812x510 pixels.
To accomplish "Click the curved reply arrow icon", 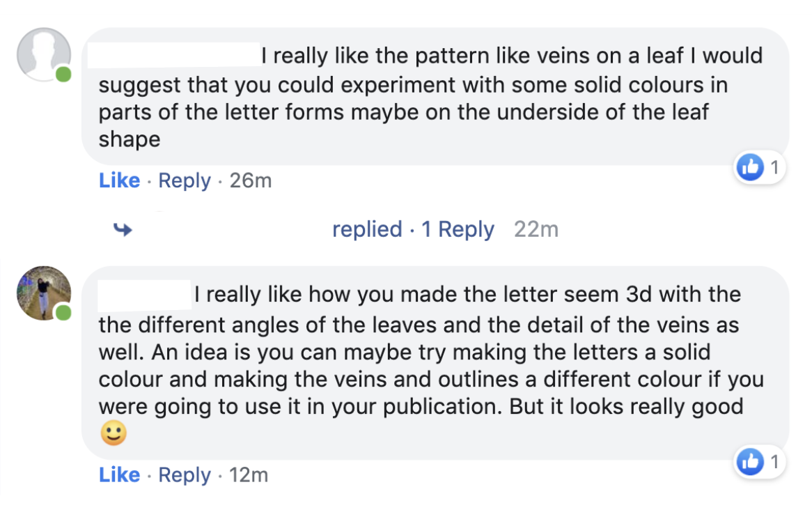I will [123, 229].
